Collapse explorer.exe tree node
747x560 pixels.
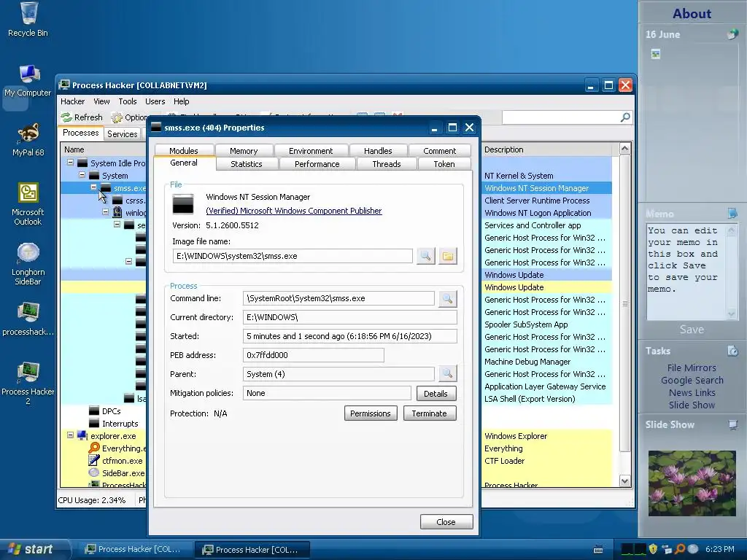coord(70,435)
